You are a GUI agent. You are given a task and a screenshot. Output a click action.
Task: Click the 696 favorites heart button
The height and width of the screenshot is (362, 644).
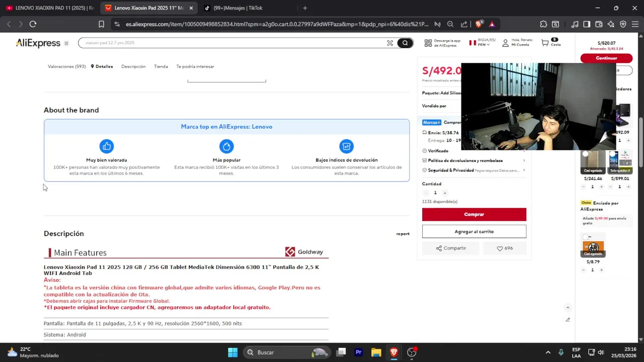tap(505, 248)
